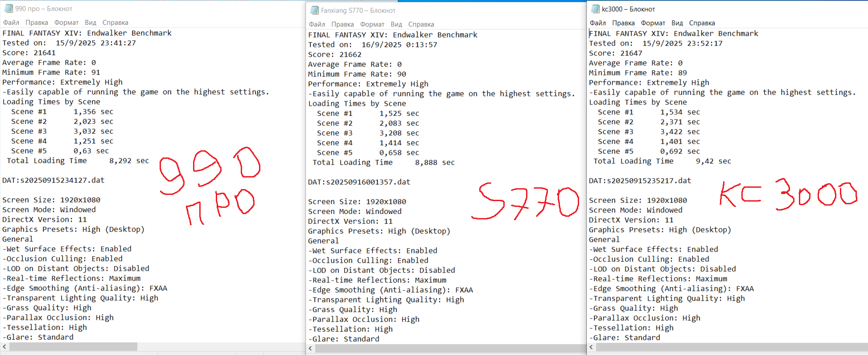Open the Вид menu in the 990 про window
This screenshot has height=355, width=868.
91,23
